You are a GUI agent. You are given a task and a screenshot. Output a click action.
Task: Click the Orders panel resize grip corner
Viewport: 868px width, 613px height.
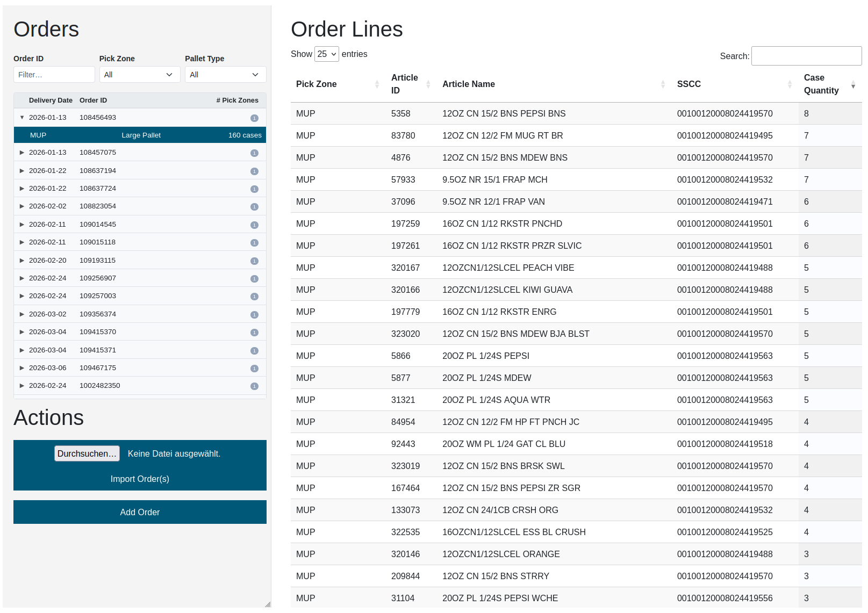pos(268,604)
